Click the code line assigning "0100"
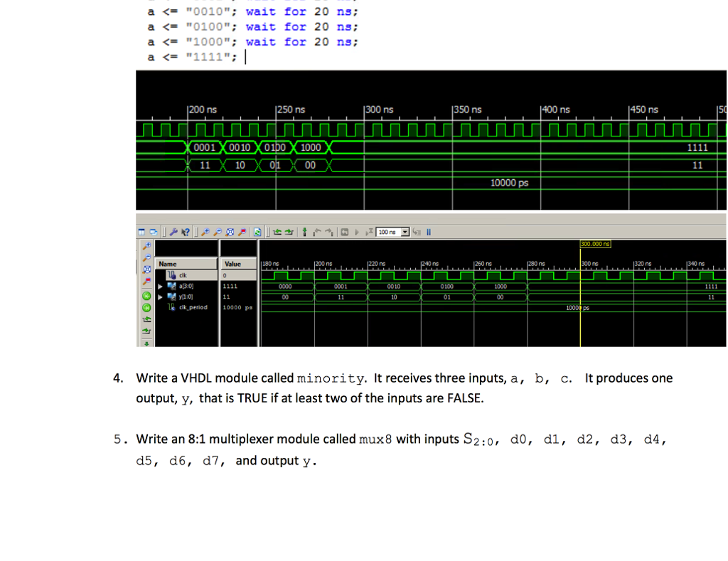This screenshot has width=728, height=561. 253,27
